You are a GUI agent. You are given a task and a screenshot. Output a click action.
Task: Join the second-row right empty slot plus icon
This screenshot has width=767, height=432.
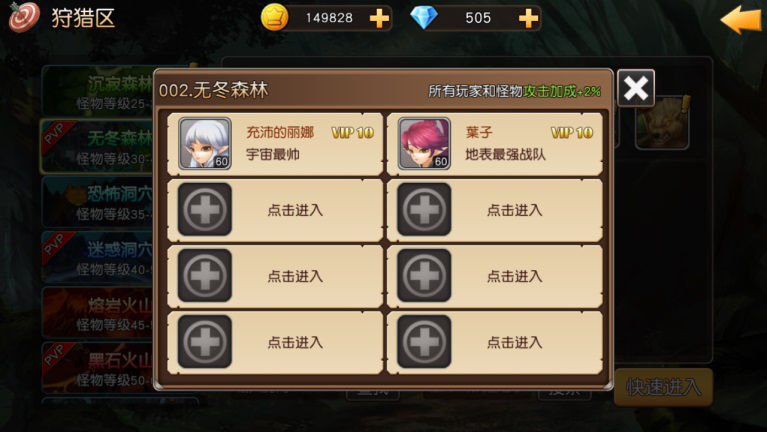(x=424, y=209)
